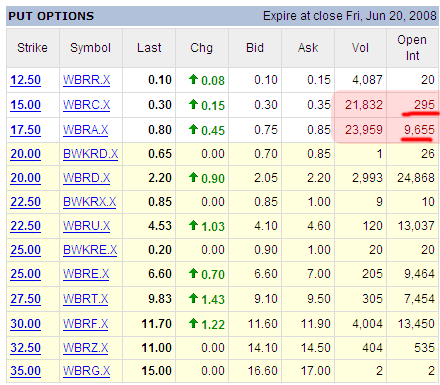Click the Open Int column header
The width and height of the screenshot is (440, 385).
coord(412,48)
